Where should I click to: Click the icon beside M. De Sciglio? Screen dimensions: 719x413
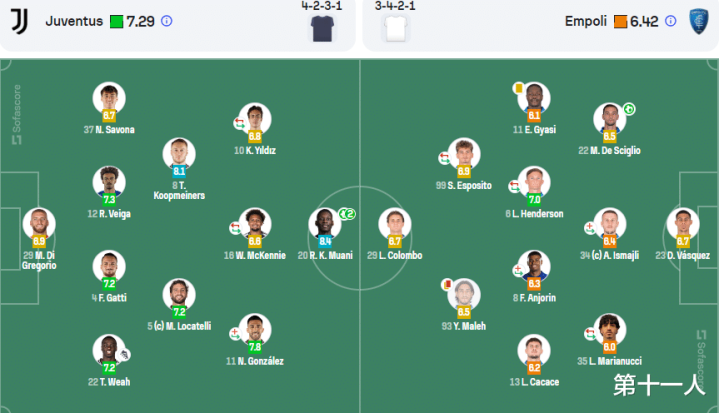pos(629,109)
